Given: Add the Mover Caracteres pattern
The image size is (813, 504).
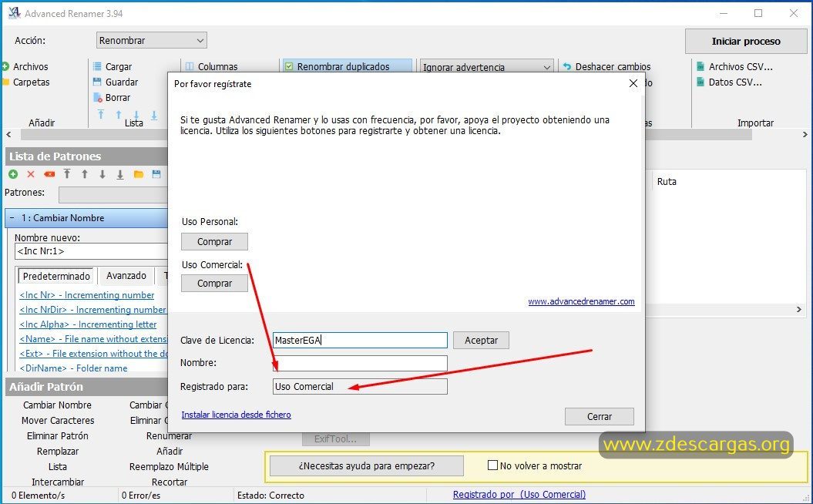Looking at the screenshot, I should 58,421.
